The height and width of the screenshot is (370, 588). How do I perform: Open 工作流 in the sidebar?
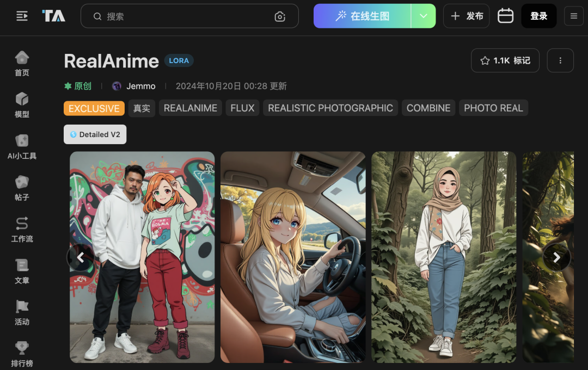[22, 230]
